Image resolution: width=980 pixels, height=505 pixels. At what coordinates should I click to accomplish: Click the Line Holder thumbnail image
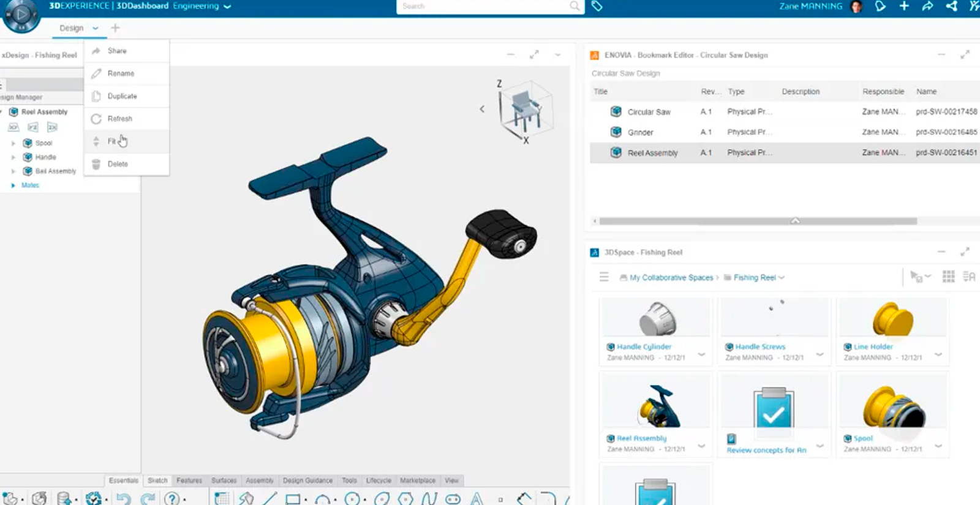coord(892,318)
